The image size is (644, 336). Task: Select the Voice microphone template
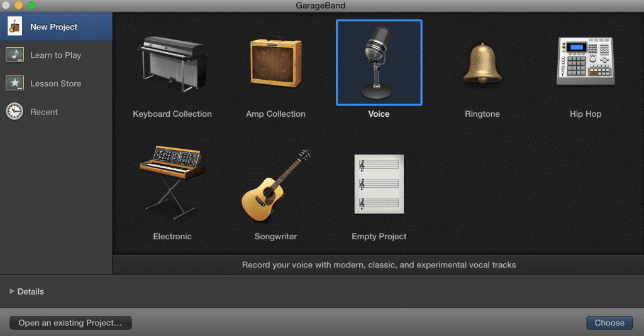coord(379,62)
